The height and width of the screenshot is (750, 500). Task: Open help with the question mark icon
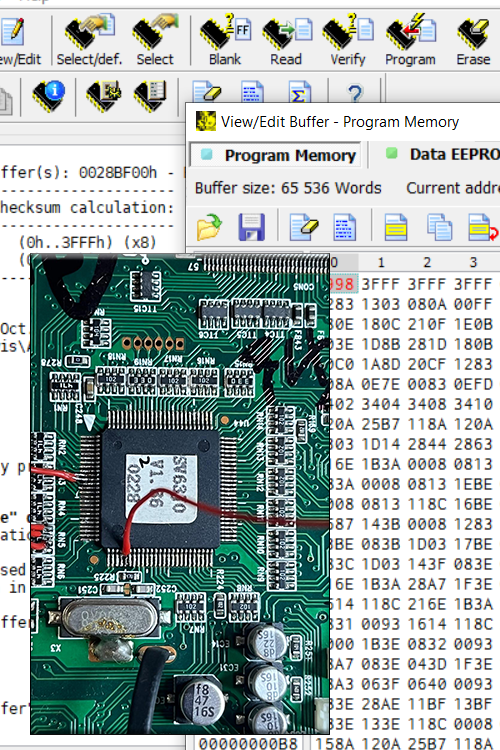355,93
